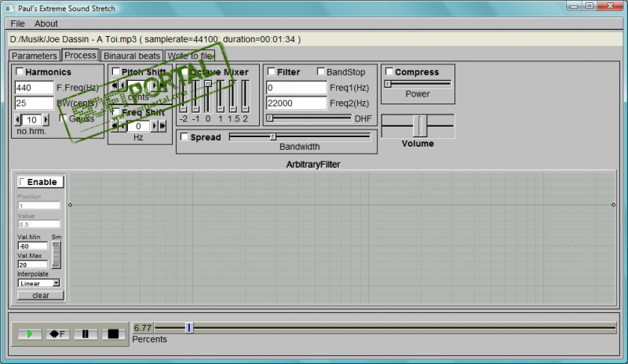Screen dimensions: 628x364
Task: Decrease no.hrm. value with left arrow
Action: [x=17, y=119]
